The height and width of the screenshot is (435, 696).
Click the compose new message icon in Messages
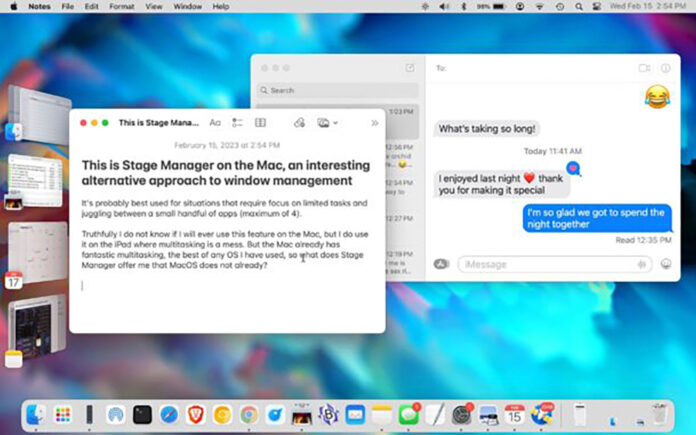pyautogui.click(x=410, y=68)
